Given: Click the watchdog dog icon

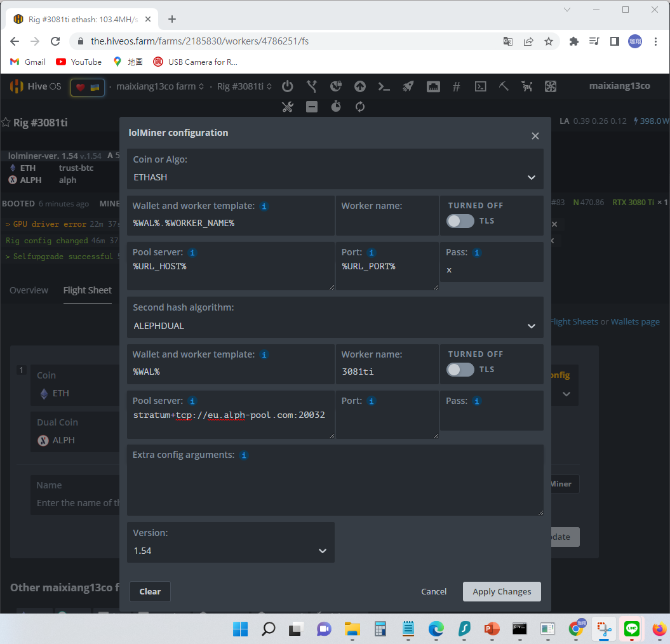Looking at the screenshot, I should click(527, 86).
